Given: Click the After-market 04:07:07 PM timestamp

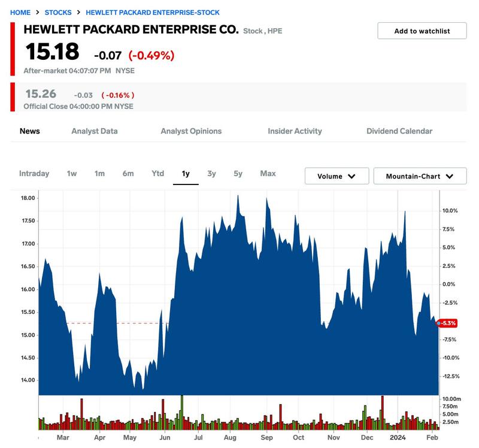Looking at the screenshot, I should (x=67, y=71).
